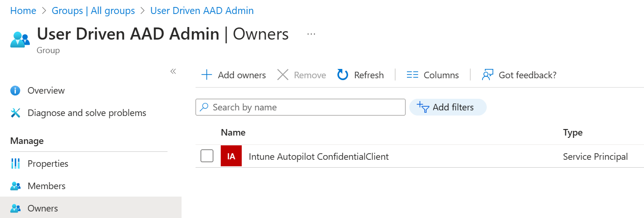This screenshot has width=644, height=218.
Task: Click the Members people icon
Action: tap(15, 186)
